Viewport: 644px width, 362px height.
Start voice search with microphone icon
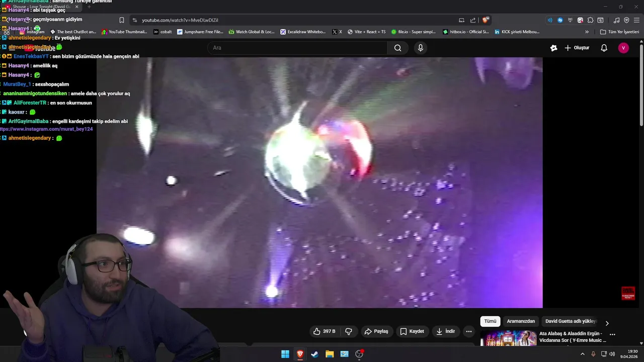[x=421, y=48]
